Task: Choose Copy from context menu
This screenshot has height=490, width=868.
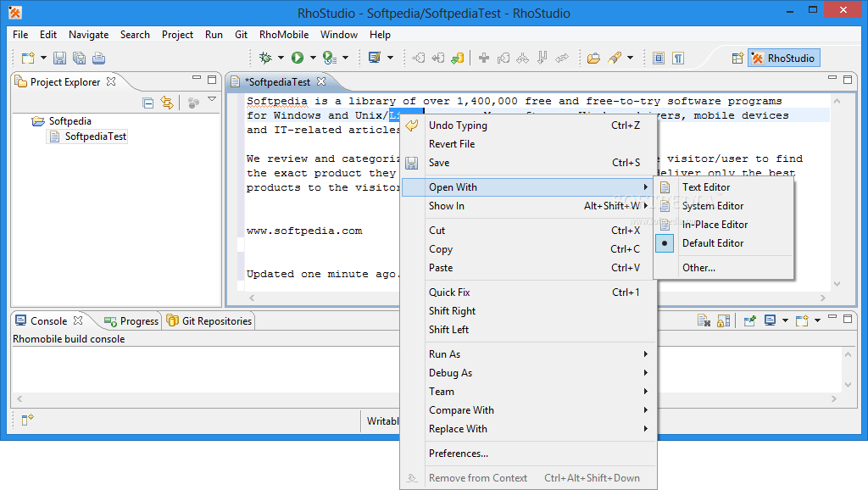Action: pos(529,249)
